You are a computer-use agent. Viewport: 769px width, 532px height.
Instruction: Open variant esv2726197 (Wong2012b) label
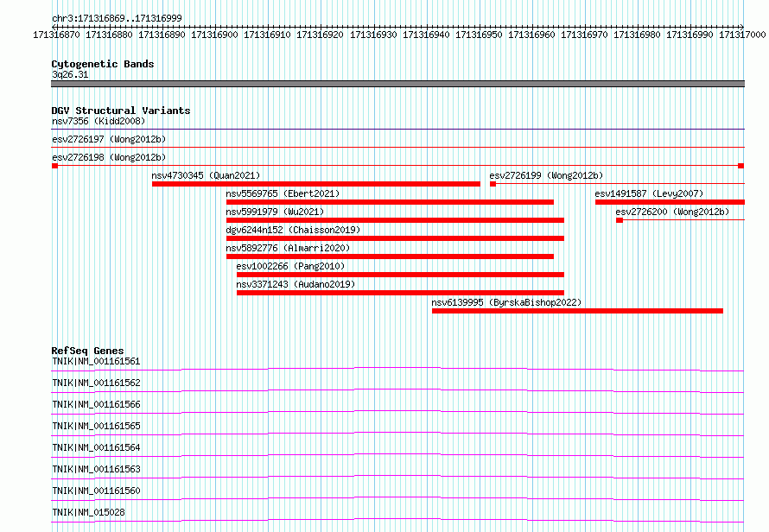click(109, 139)
